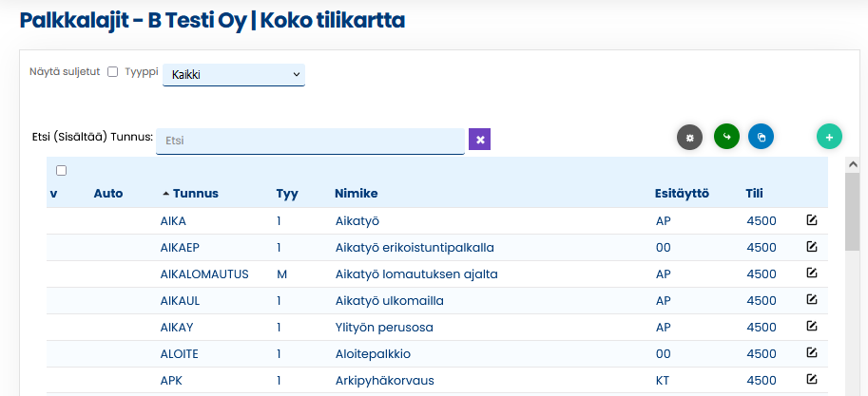Click Aikatyö erikoistuntipalkalla name cell
Viewport: 868px width, 396px height.
coord(415,248)
